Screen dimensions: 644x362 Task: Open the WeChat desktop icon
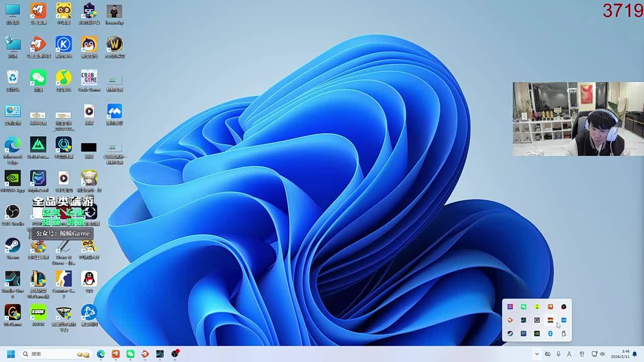(x=38, y=78)
